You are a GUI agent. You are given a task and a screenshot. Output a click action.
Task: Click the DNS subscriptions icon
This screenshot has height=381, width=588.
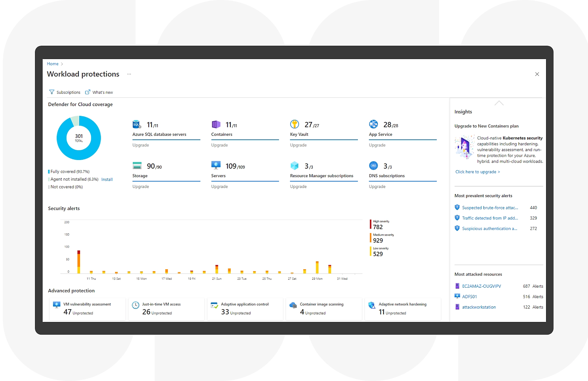tap(373, 166)
